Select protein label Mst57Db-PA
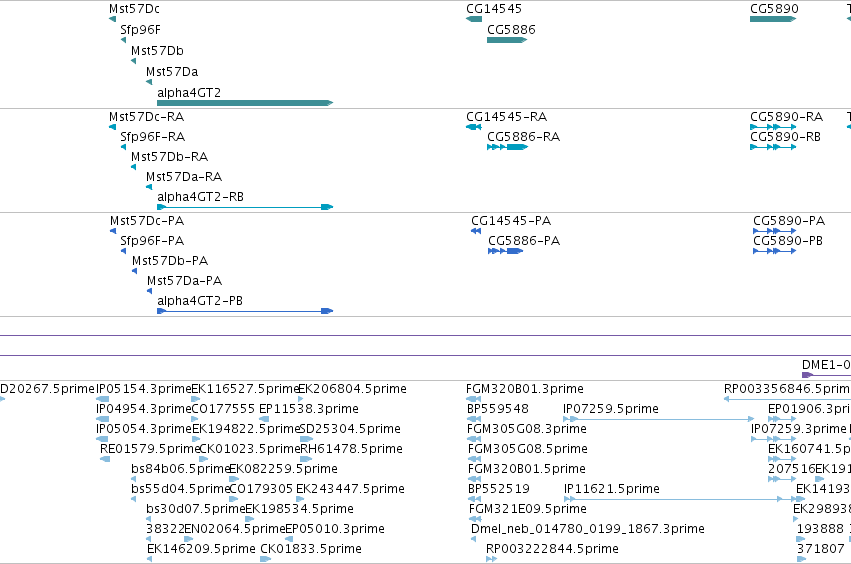 pos(170,261)
